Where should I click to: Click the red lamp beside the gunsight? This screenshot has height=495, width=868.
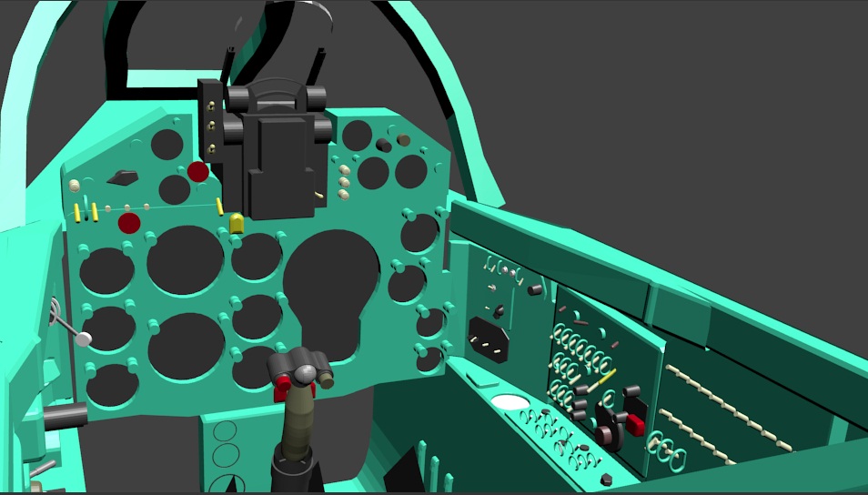[197, 172]
